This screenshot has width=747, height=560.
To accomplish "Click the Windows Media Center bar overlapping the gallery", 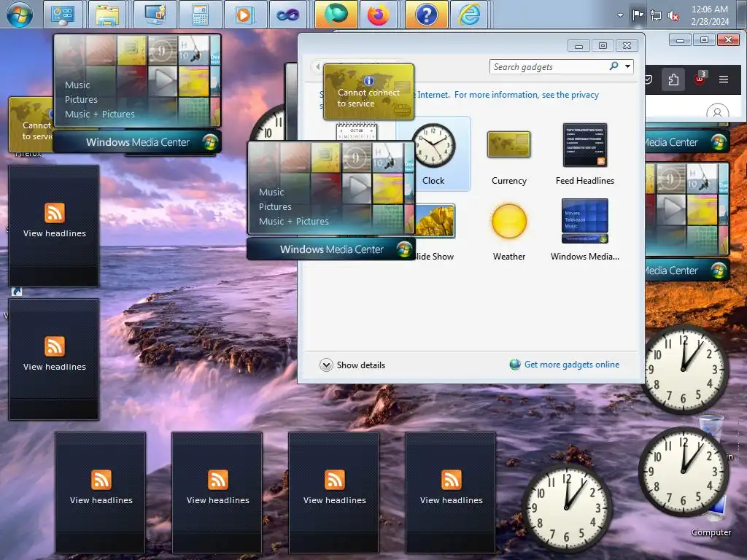I will pos(330,249).
